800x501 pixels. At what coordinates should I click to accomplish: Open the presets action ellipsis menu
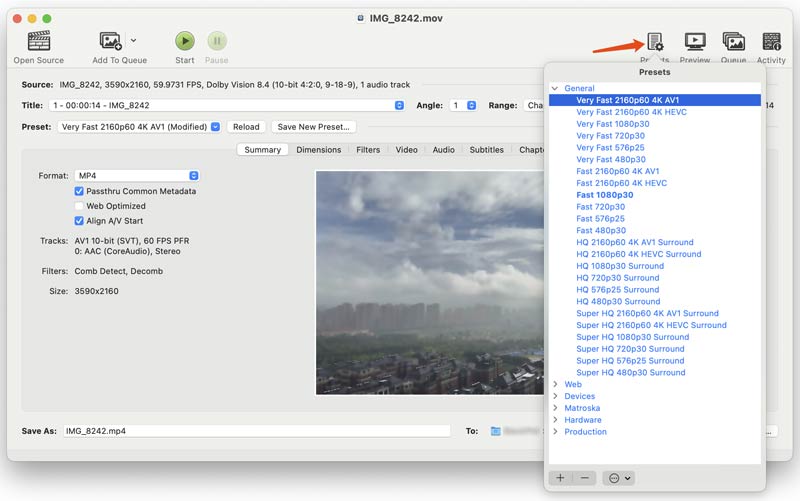[x=619, y=478]
